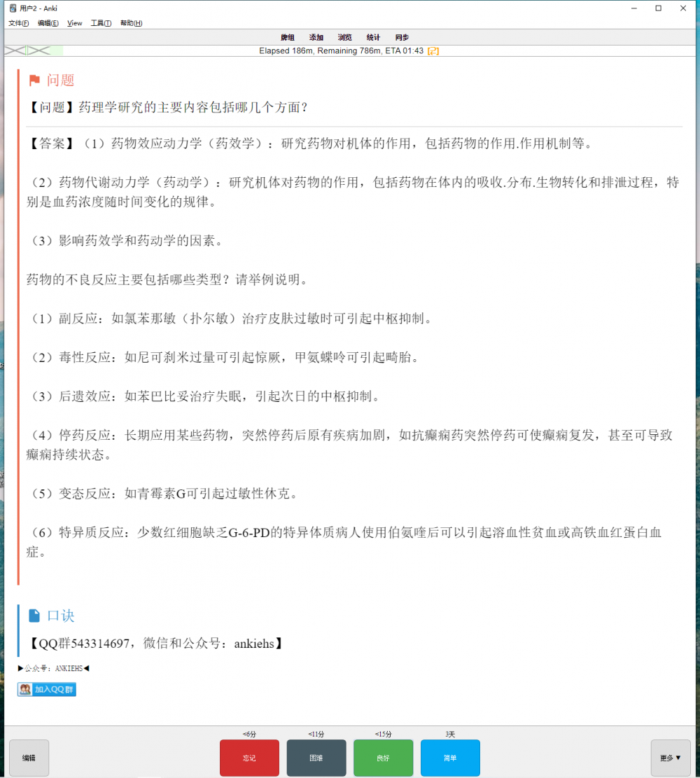Screen dimensions: 700x778
Task: Click the line '（3）影响药效学和药动学的因素。'
Action: tap(126, 241)
